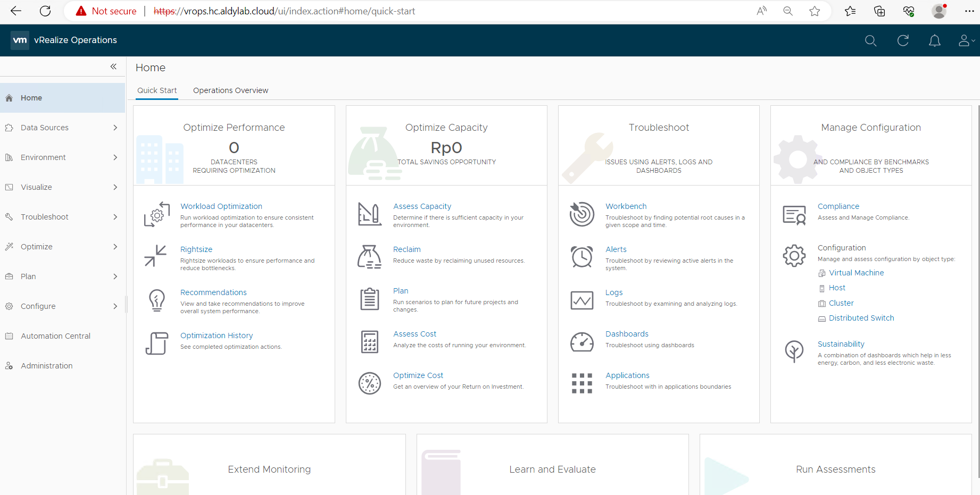Click the refresh icon in vRealize header
The width and height of the screenshot is (980, 495).
pos(902,40)
